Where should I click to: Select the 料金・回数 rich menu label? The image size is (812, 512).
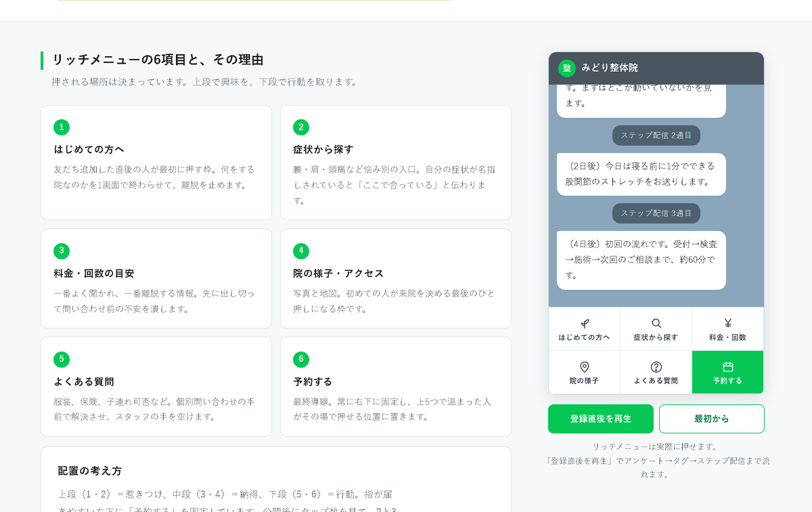click(727, 337)
